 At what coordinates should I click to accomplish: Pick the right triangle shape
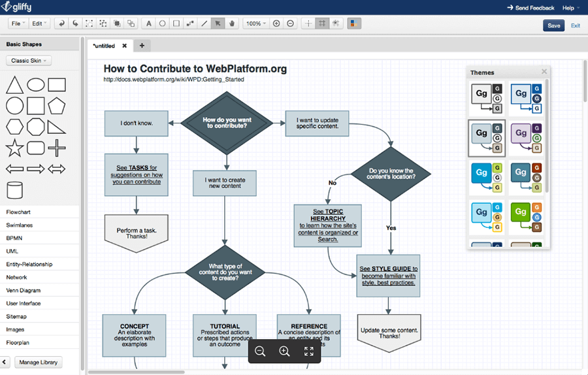57,127
